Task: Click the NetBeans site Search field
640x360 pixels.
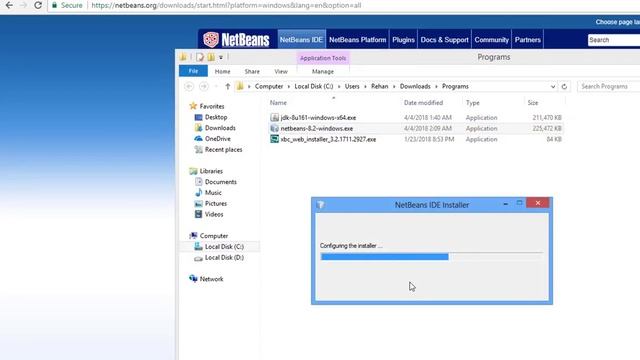Action: pyautogui.click(x=613, y=40)
